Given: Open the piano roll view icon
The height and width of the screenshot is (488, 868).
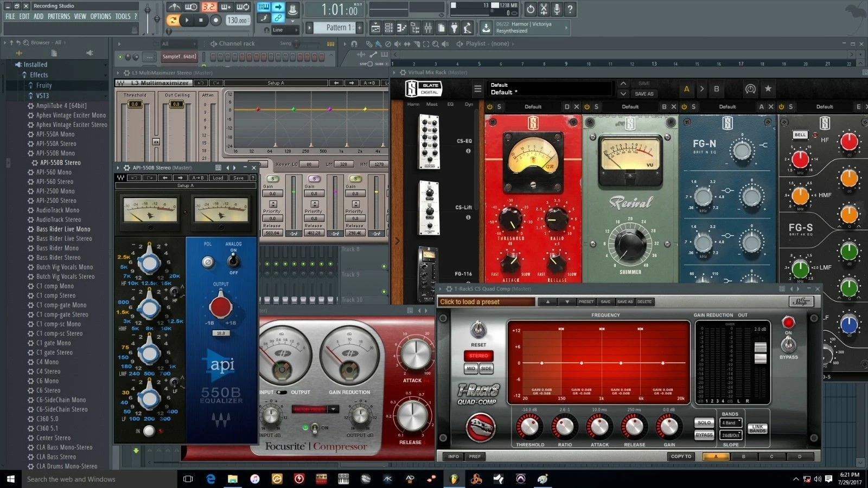Looking at the screenshot, I should 401,28.
